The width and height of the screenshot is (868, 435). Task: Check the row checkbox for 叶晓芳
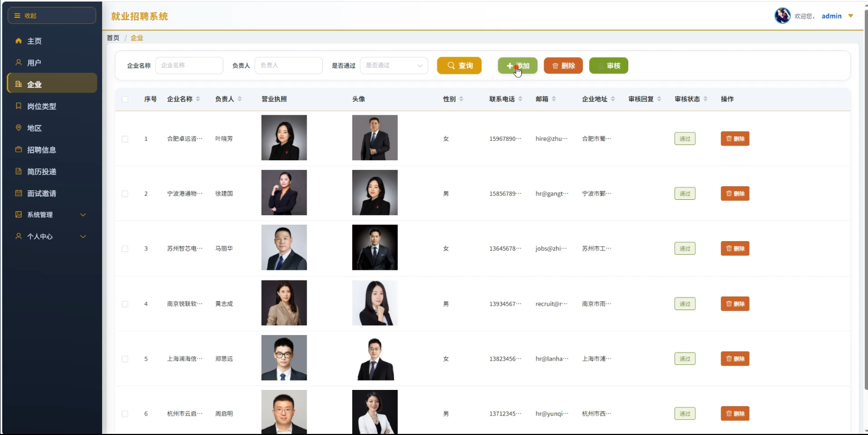coord(125,139)
